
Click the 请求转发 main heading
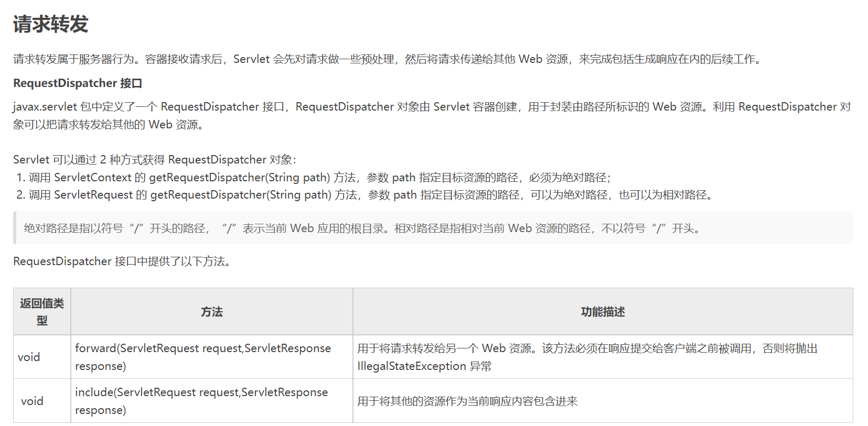pos(50,24)
